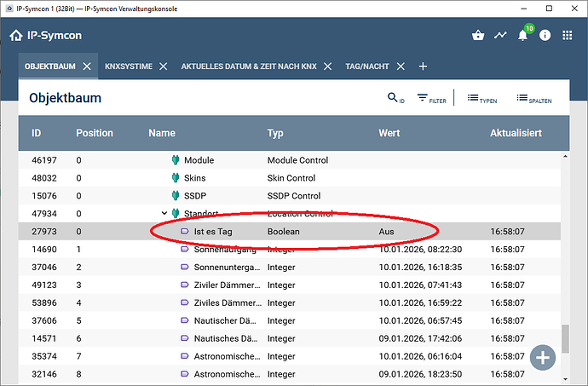This screenshot has width=588, height=386.
Task: Click the info circle icon
Action: [544, 36]
